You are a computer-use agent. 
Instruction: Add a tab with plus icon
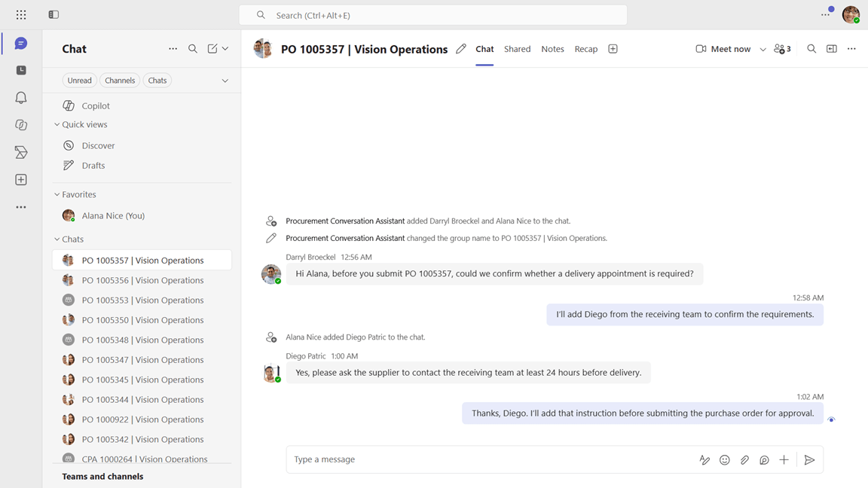613,49
